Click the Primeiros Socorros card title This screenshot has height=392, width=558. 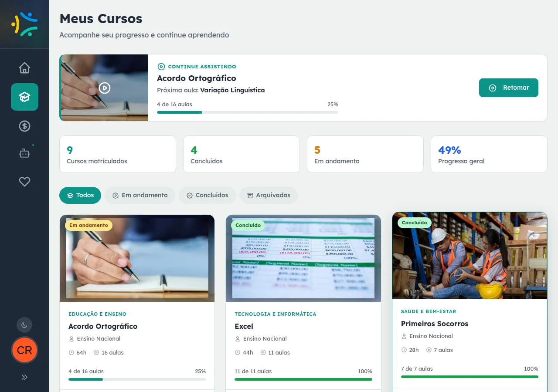coord(435,324)
